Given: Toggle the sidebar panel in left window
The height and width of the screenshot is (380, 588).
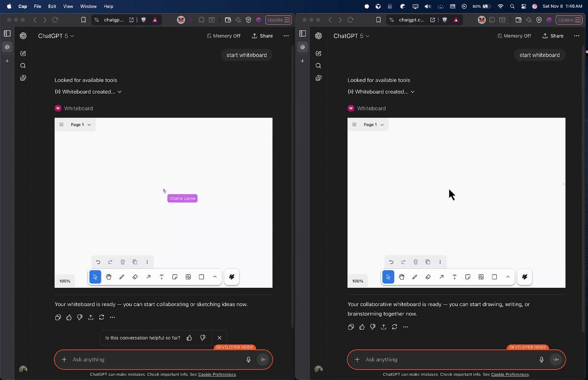Looking at the screenshot, I should click(7, 34).
